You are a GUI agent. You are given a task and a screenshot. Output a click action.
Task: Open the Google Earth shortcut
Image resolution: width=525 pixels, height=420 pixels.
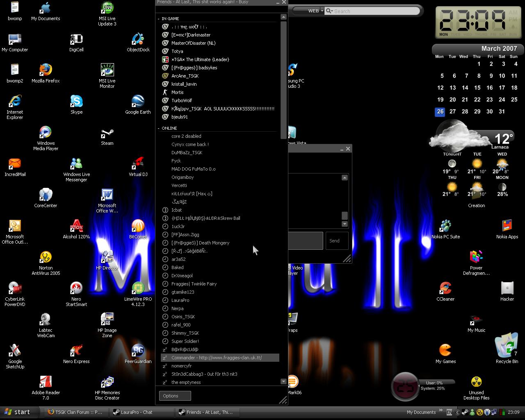coord(138,102)
